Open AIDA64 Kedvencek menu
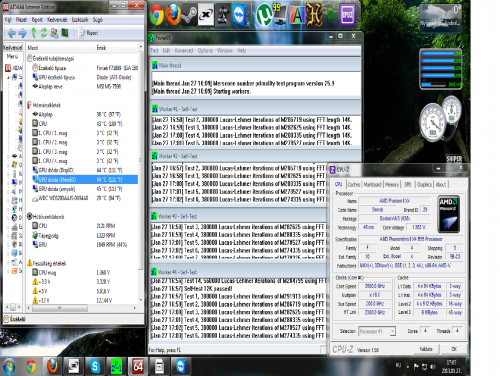The image size is (500, 376). coord(57,20)
